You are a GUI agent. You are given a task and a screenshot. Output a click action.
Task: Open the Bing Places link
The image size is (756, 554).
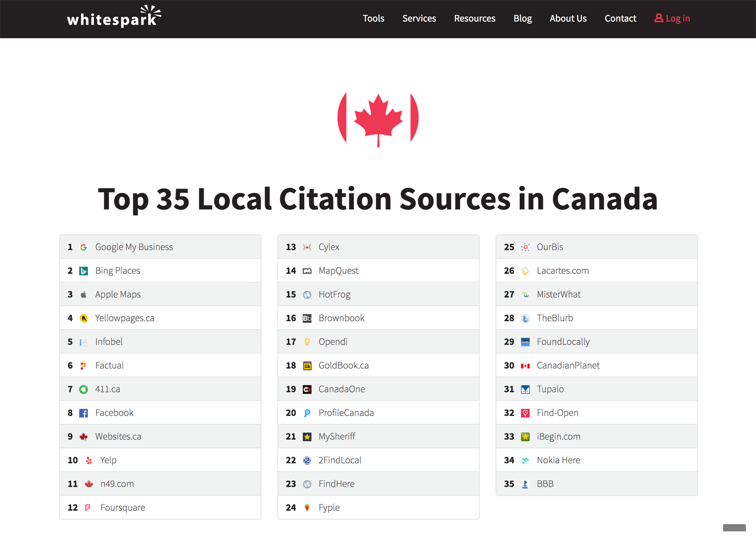(x=118, y=271)
